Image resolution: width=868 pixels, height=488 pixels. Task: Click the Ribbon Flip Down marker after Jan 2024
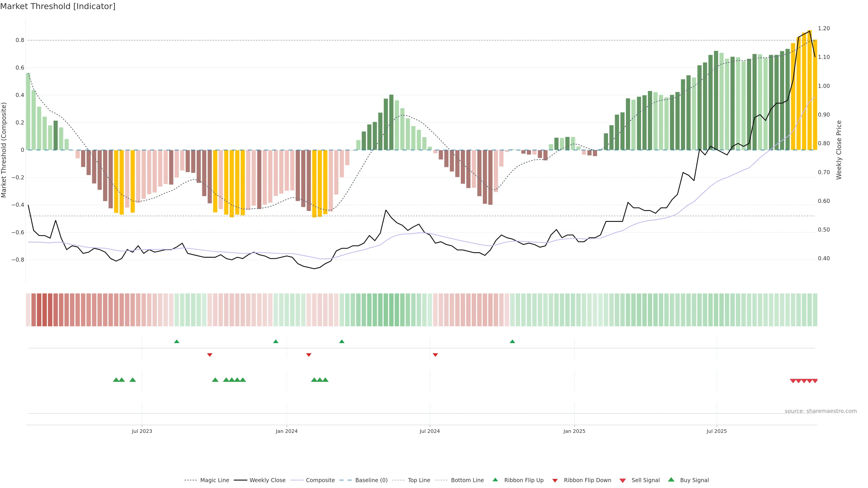[x=309, y=355]
